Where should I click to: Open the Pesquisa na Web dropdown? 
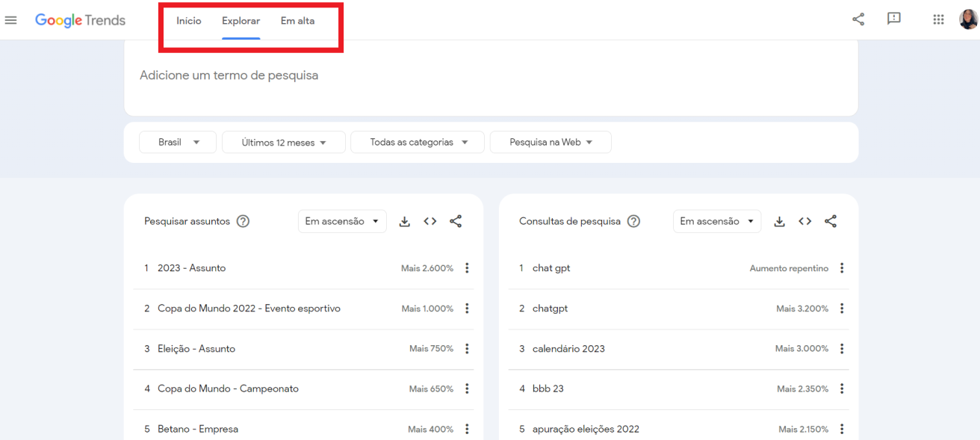551,142
